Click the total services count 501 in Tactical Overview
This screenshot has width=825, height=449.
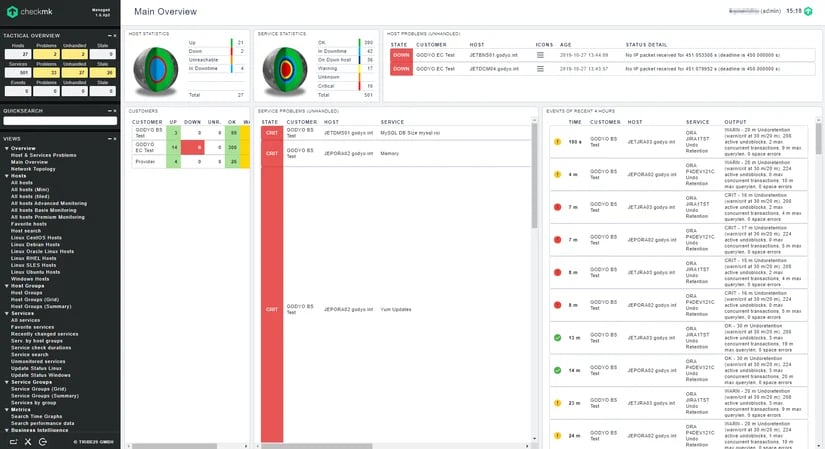tap(18, 73)
